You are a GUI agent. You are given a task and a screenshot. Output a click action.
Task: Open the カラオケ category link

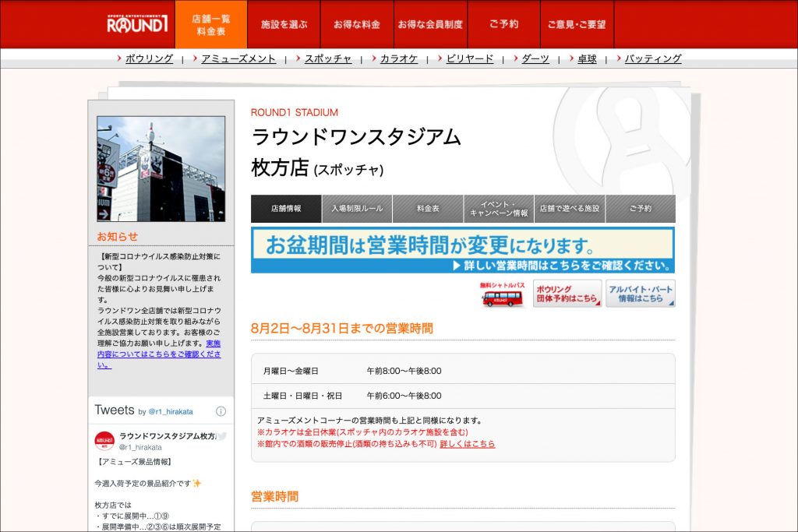pos(399,58)
